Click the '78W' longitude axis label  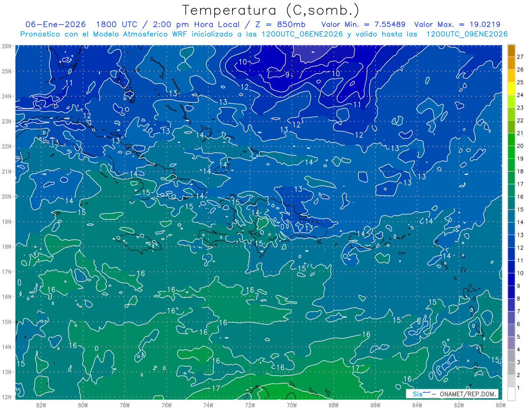click(x=125, y=405)
